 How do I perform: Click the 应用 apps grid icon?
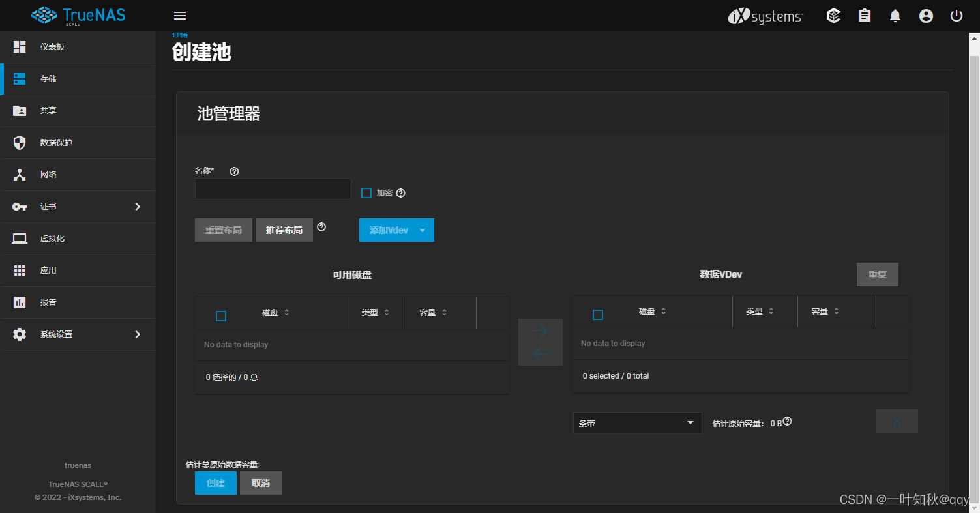[x=20, y=271]
